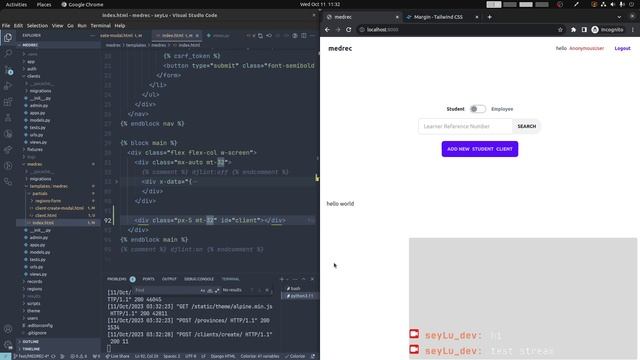640x360 pixels.
Task: Change language mode Django HTML
Action: (222, 356)
